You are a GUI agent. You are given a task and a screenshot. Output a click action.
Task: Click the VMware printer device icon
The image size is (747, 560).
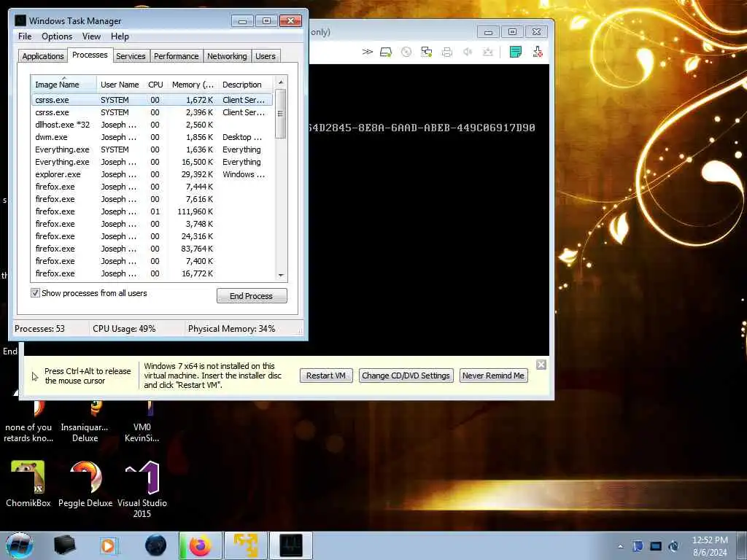446,52
